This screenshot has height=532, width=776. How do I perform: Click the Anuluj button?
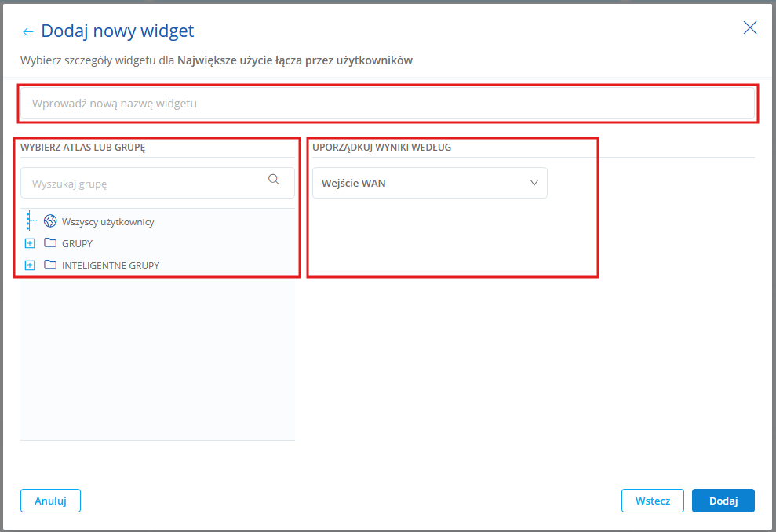(50, 501)
